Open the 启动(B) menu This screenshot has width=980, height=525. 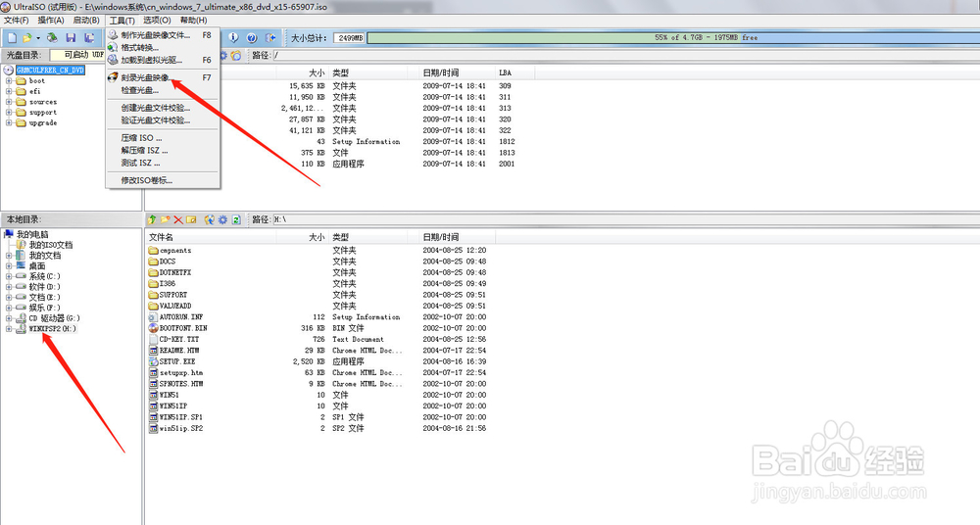point(86,21)
